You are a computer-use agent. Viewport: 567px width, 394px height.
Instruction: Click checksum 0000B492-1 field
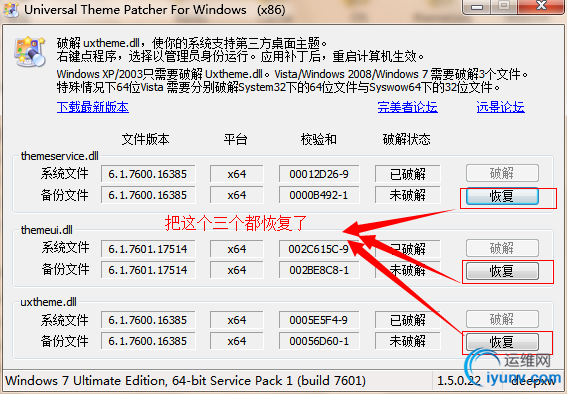coord(319,195)
